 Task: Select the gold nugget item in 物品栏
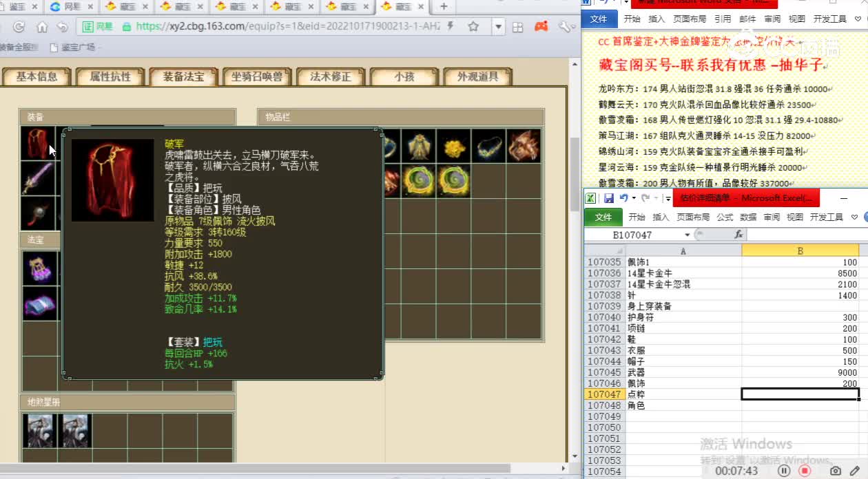tap(453, 146)
